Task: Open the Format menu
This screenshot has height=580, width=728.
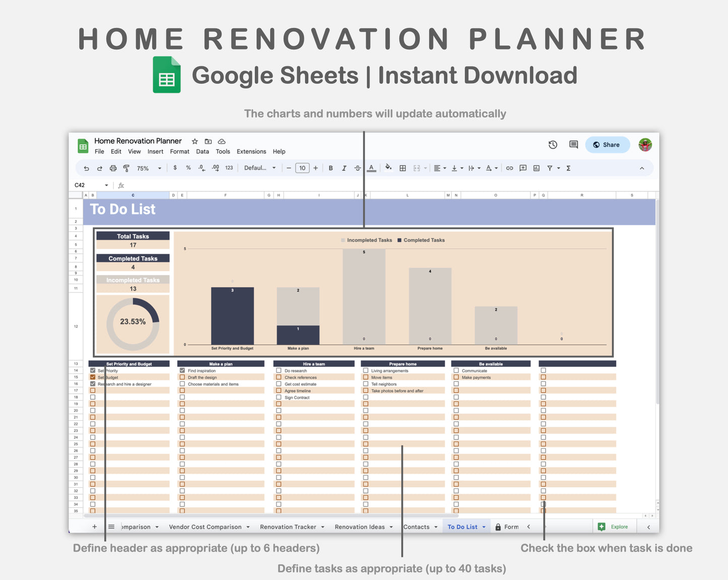Action: [179, 151]
